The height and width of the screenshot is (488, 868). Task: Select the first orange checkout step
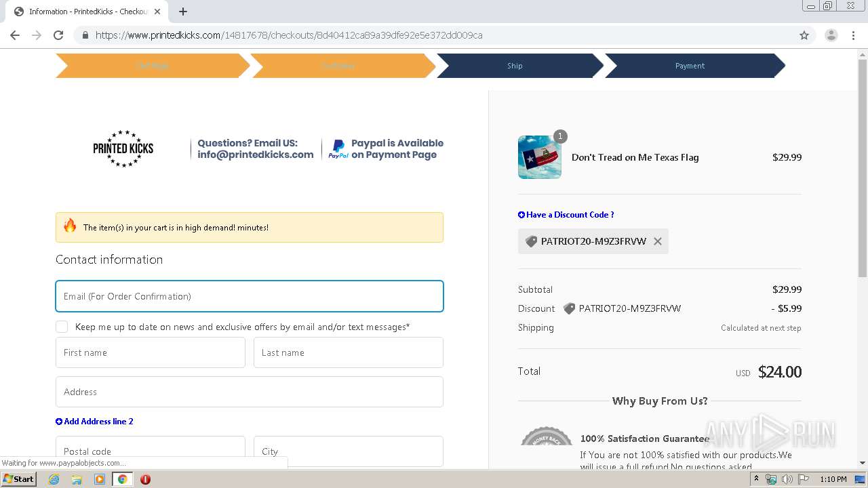coord(152,66)
